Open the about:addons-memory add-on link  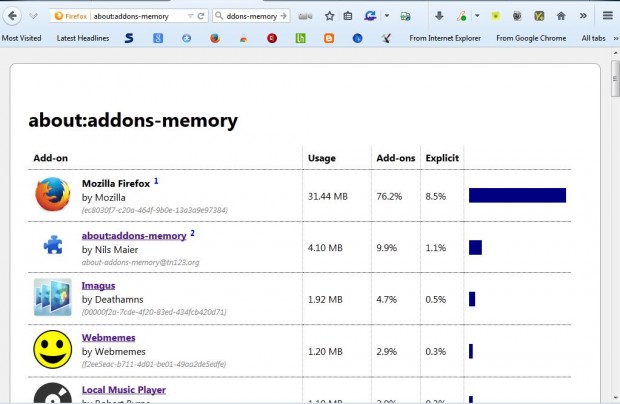click(x=134, y=236)
